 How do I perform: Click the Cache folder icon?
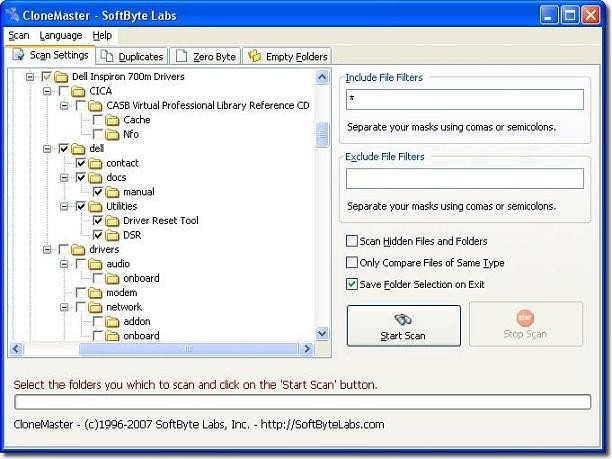click(x=112, y=120)
